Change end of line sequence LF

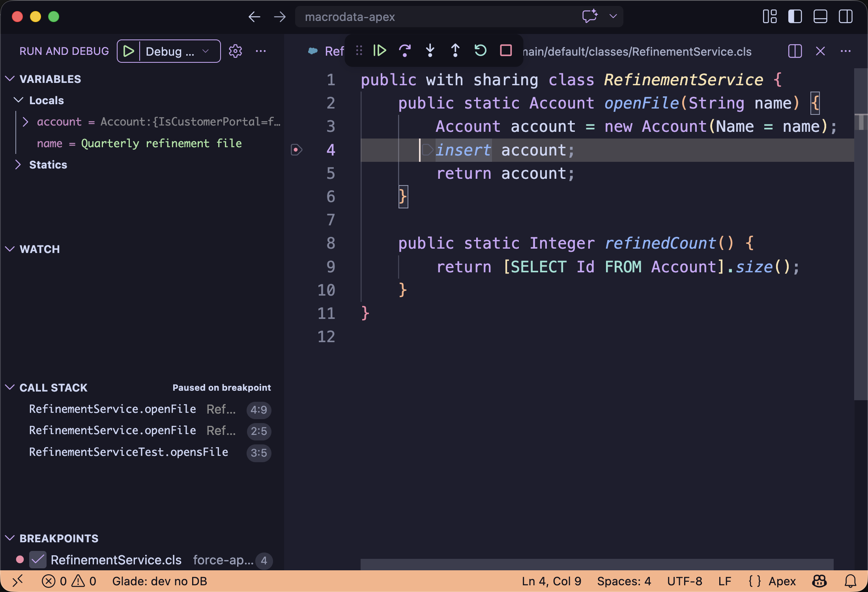pos(725,581)
